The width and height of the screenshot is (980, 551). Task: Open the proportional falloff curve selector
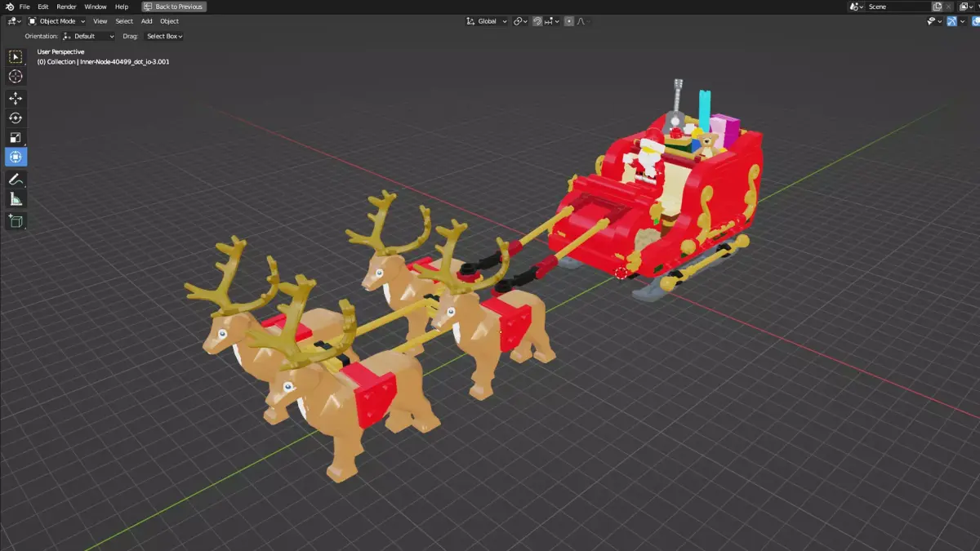[x=581, y=21]
